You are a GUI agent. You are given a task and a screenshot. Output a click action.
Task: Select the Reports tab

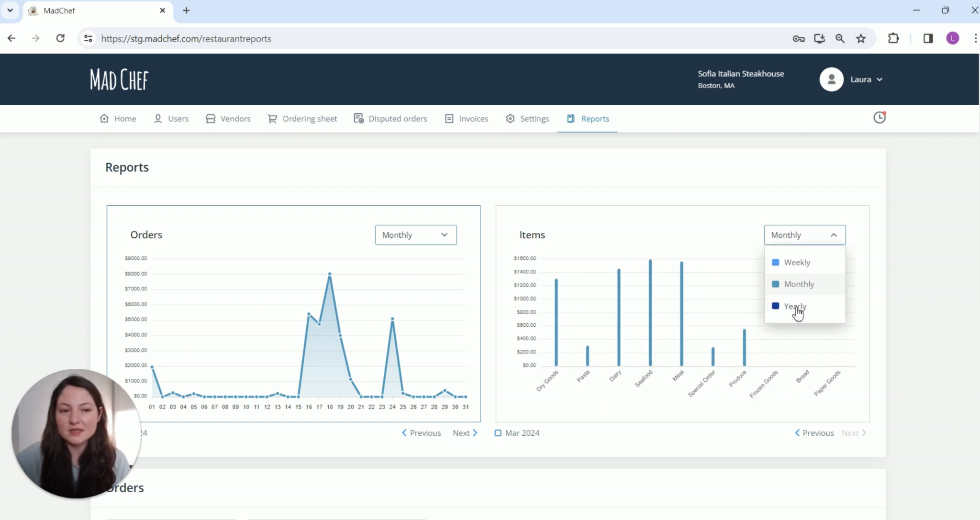(x=588, y=119)
